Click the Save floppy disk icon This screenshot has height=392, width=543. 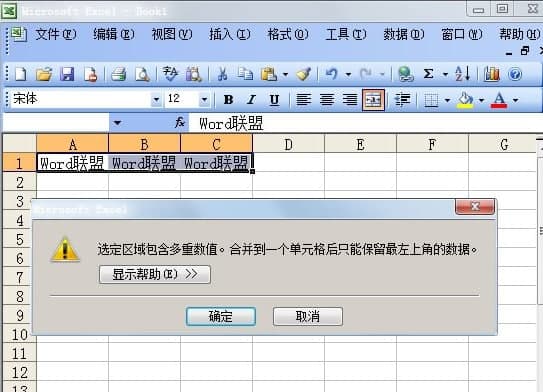67,74
